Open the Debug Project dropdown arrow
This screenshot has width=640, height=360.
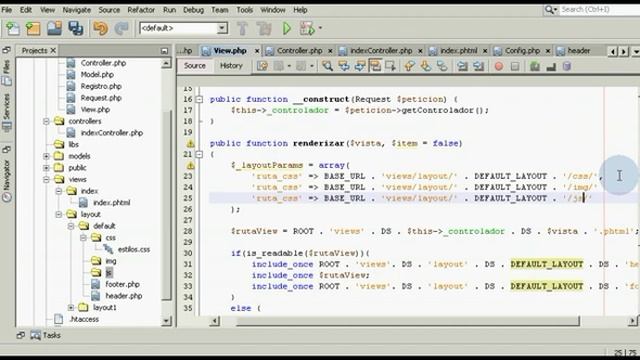(320, 28)
